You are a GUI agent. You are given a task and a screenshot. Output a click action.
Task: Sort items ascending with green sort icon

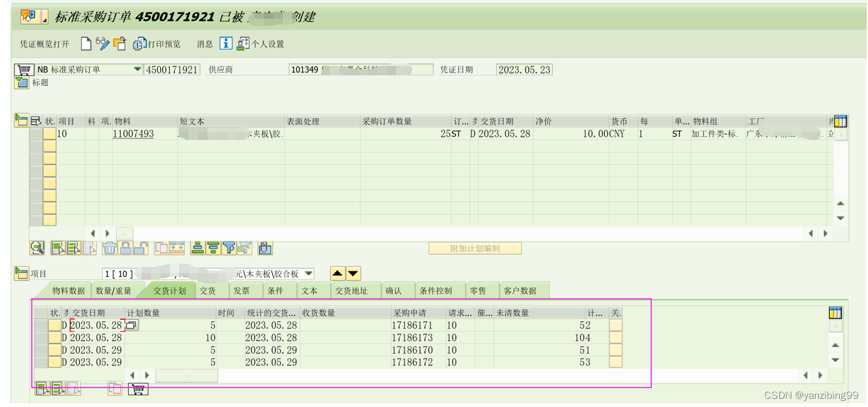(x=196, y=248)
